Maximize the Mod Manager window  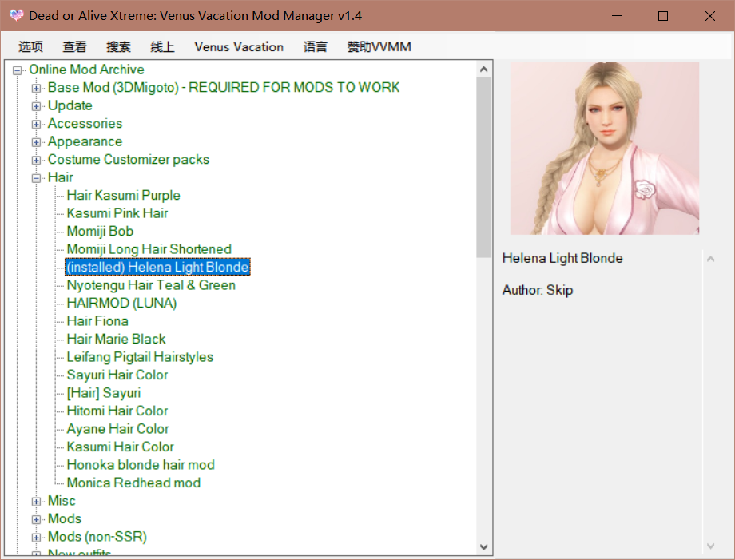point(663,16)
